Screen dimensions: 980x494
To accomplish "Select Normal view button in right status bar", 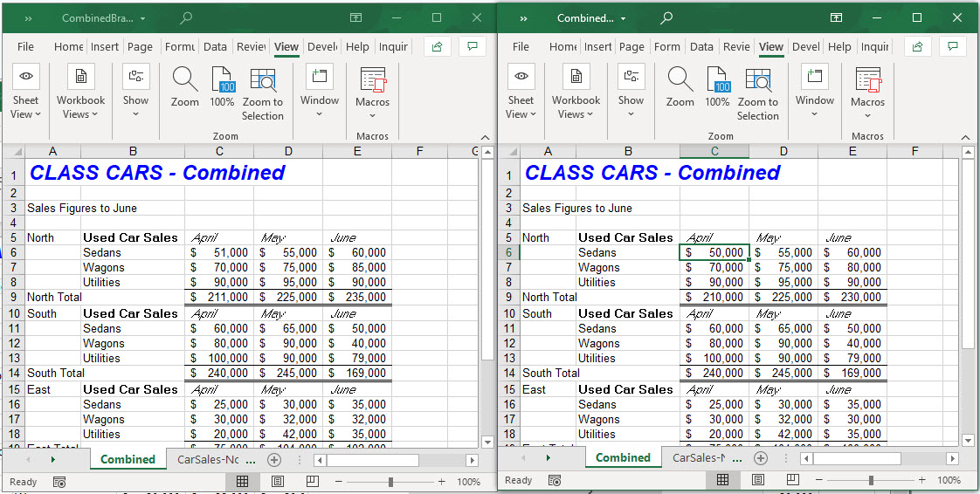I will [x=723, y=480].
